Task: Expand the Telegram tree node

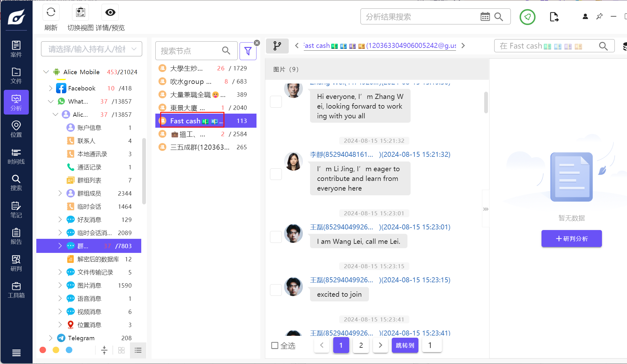Action: tap(50, 338)
